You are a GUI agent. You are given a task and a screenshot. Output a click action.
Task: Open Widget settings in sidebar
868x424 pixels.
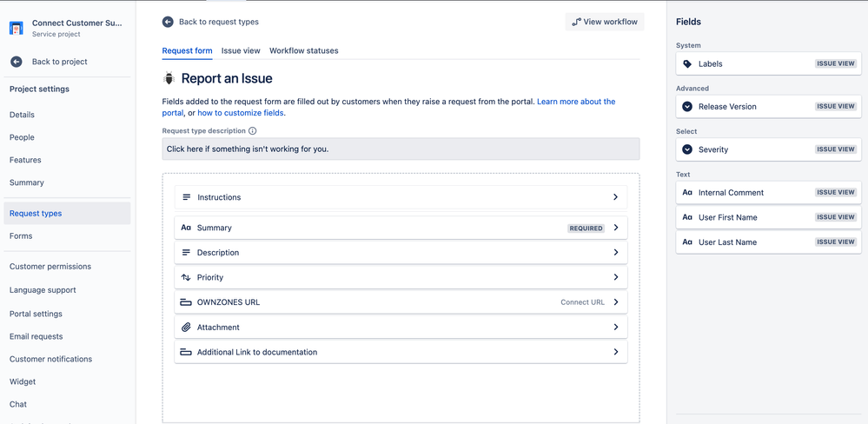[23, 382]
